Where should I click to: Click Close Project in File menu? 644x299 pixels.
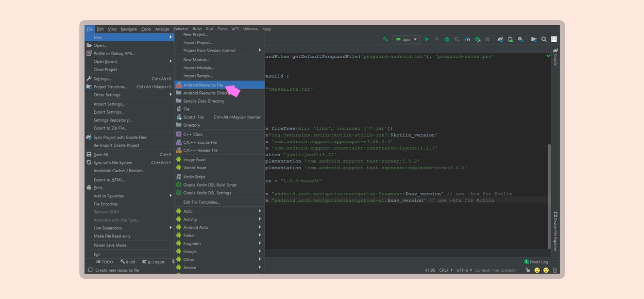coord(129,70)
